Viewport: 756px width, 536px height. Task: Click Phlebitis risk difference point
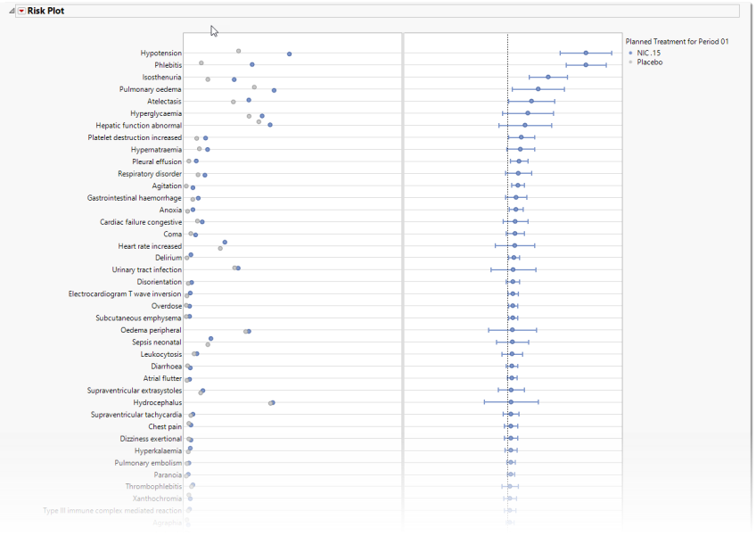[x=586, y=64]
